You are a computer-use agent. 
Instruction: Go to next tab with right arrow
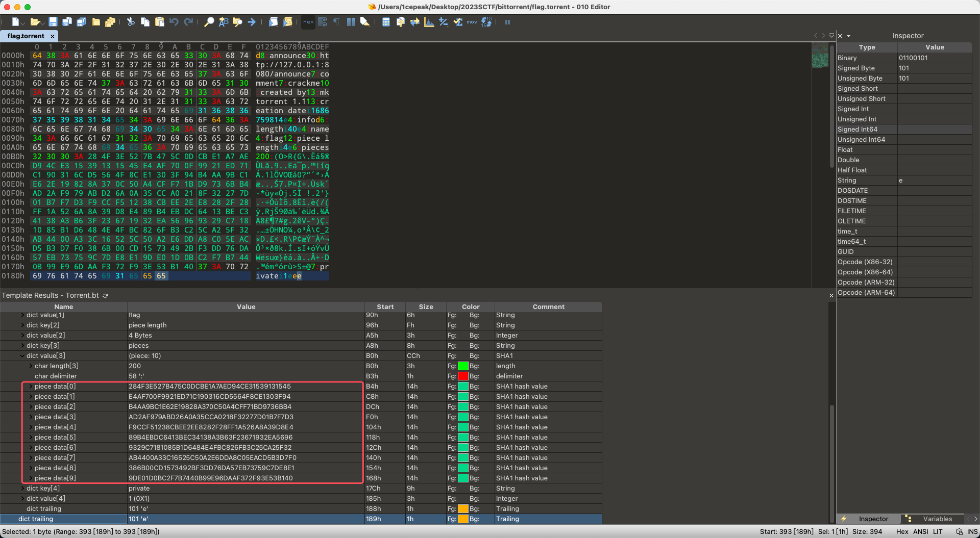pos(823,35)
